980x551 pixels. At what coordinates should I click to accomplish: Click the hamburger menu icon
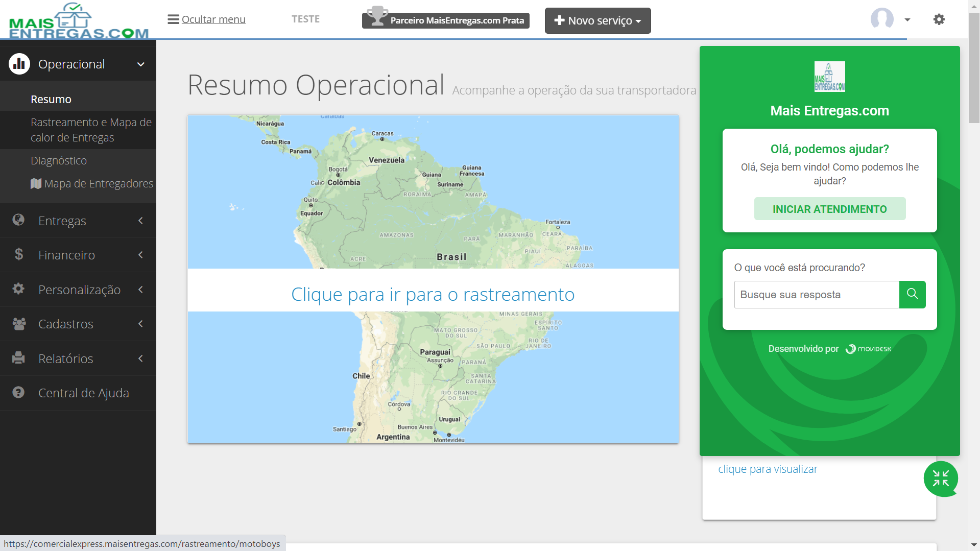[x=173, y=19]
